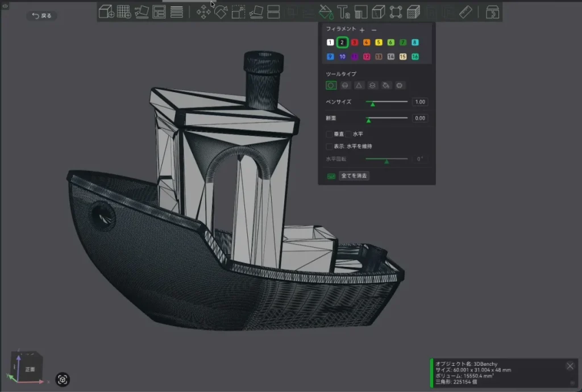Screen dimensions: 582x392
Task: Select white filament 1 swatch
Action: [x=330, y=42]
